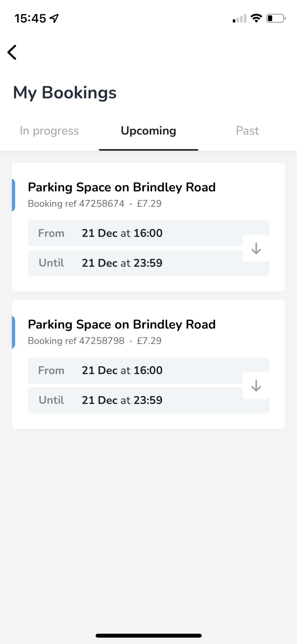Click the Booking ref 47258798 text

[x=76, y=341]
